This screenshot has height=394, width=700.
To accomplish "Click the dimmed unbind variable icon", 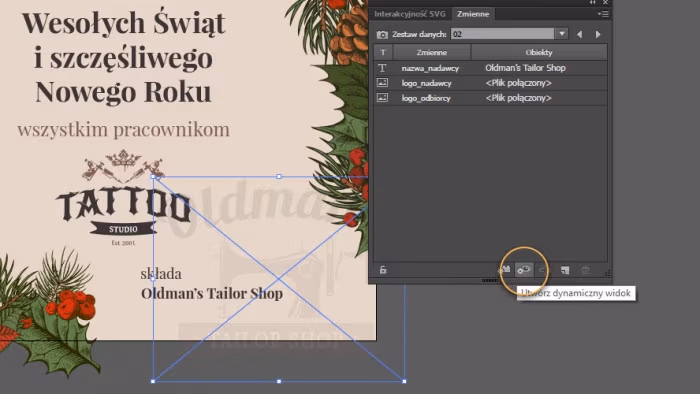I will [x=543, y=270].
